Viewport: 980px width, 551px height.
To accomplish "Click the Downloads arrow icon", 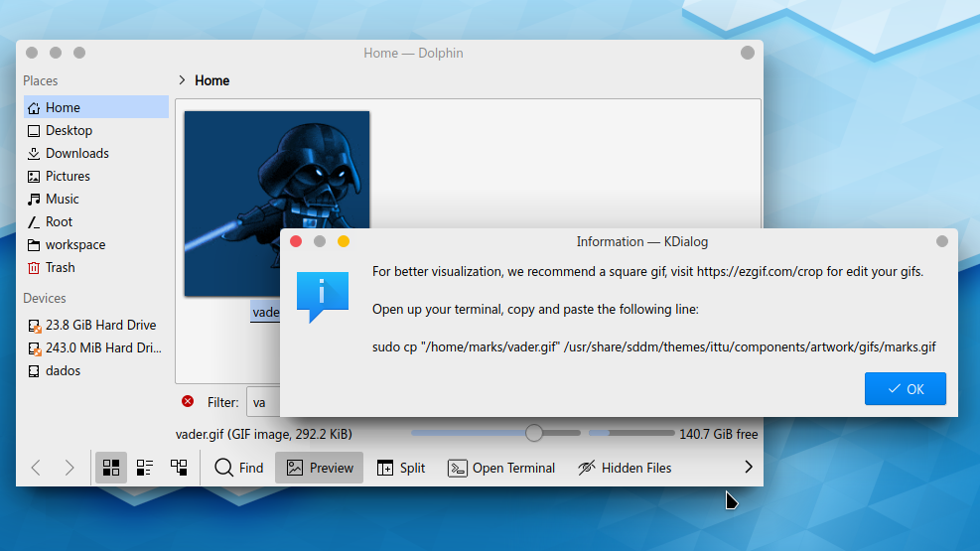I will 34,154.
